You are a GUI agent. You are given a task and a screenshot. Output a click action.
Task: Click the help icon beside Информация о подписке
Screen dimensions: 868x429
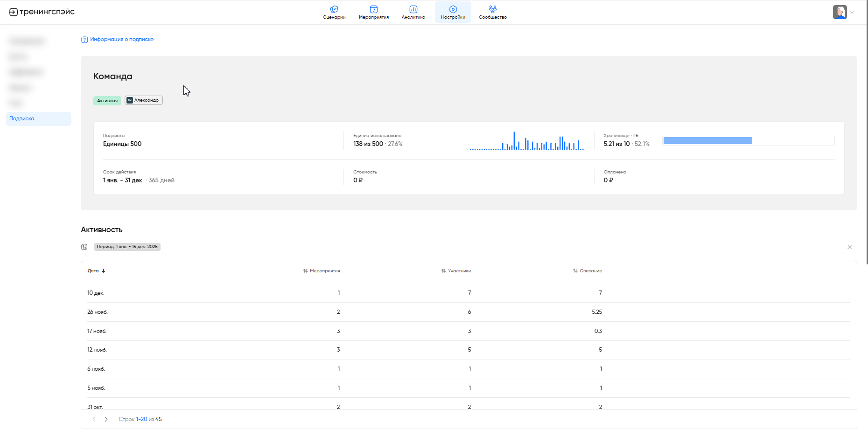pyautogui.click(x=84, y=40)
